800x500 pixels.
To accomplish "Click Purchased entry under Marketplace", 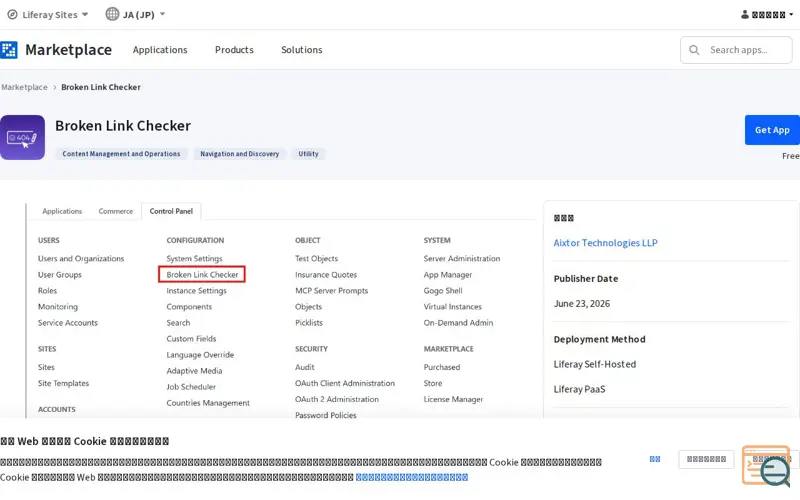I will pyautogui.click(x=442, y=367).
